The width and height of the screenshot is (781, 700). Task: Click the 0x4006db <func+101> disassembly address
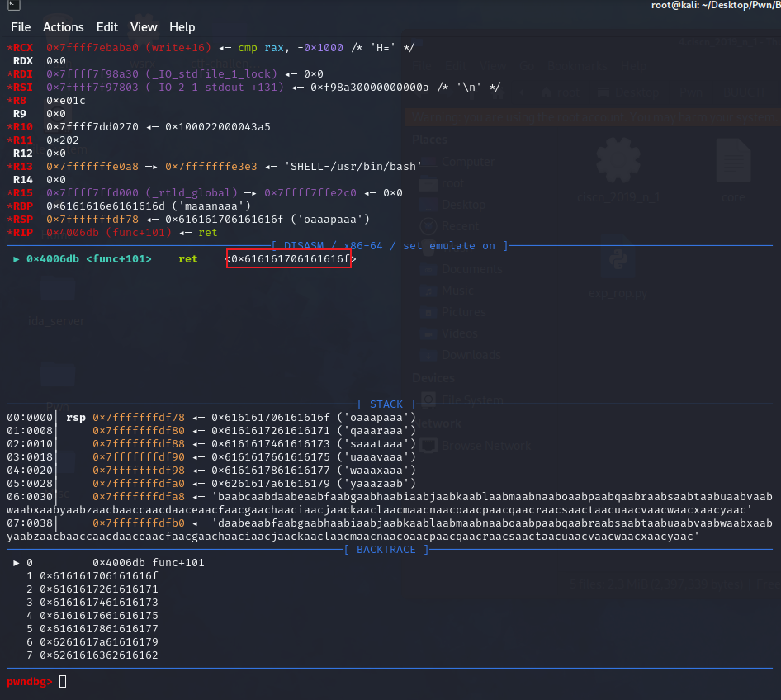tap(88, 259)
